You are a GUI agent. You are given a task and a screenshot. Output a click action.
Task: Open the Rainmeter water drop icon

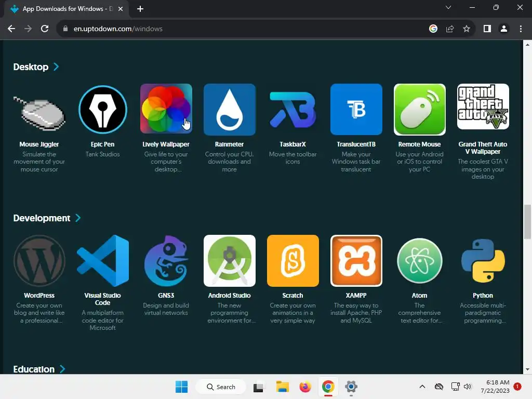229,110
